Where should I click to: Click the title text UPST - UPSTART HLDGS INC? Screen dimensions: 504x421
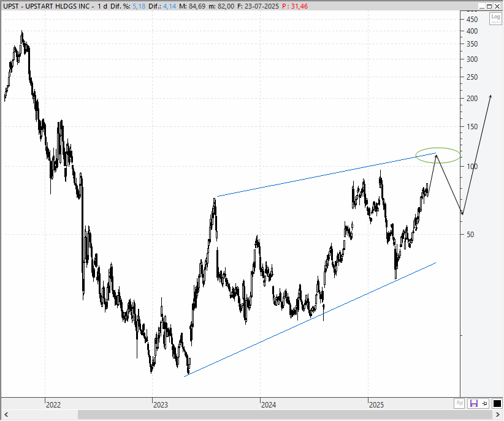click(46, 6)
